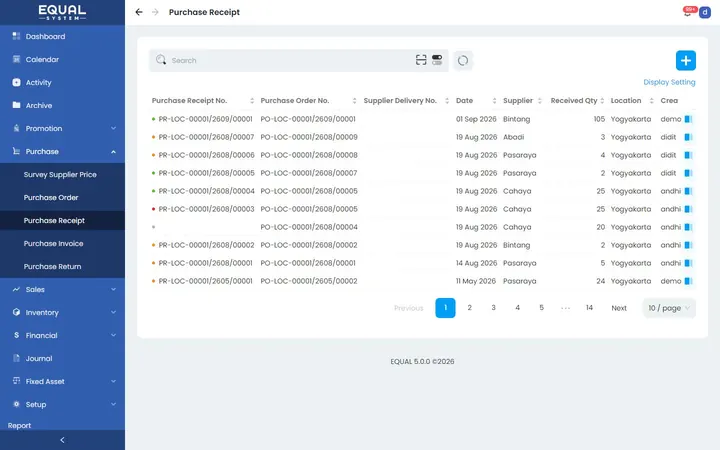The height and width of the screenshot is (450, 720).
Task: Click the forward arrow in header
Action: pyautogui.click(x=155, y=12)
